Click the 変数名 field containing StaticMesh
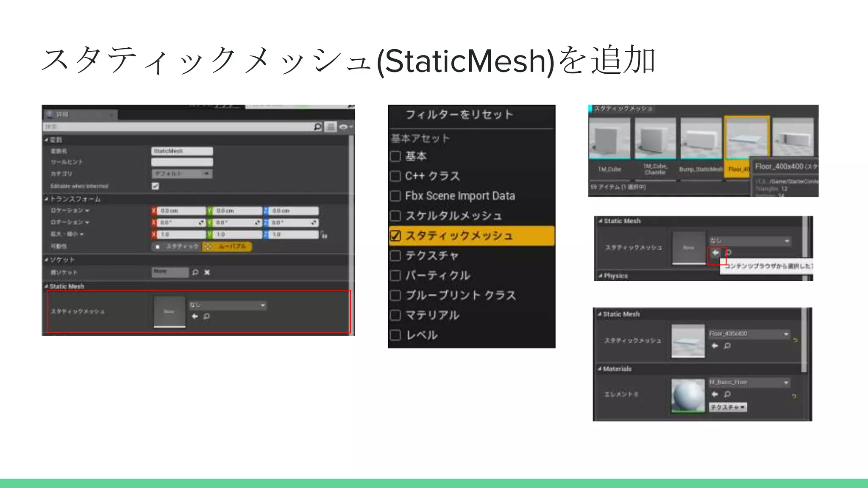 pyautogui.click(x=182, y=151)
